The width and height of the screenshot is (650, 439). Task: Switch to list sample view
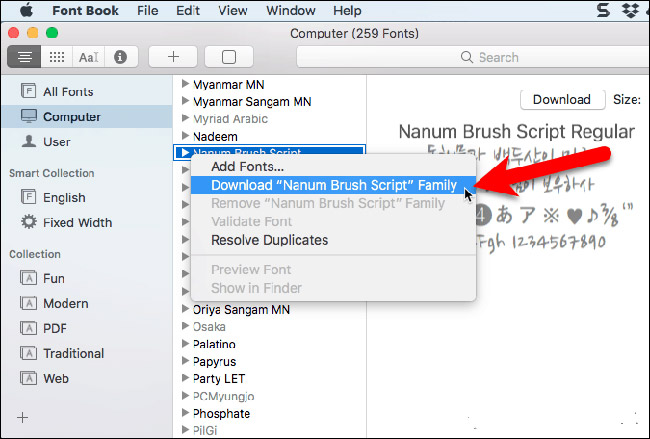coord(24,57)
